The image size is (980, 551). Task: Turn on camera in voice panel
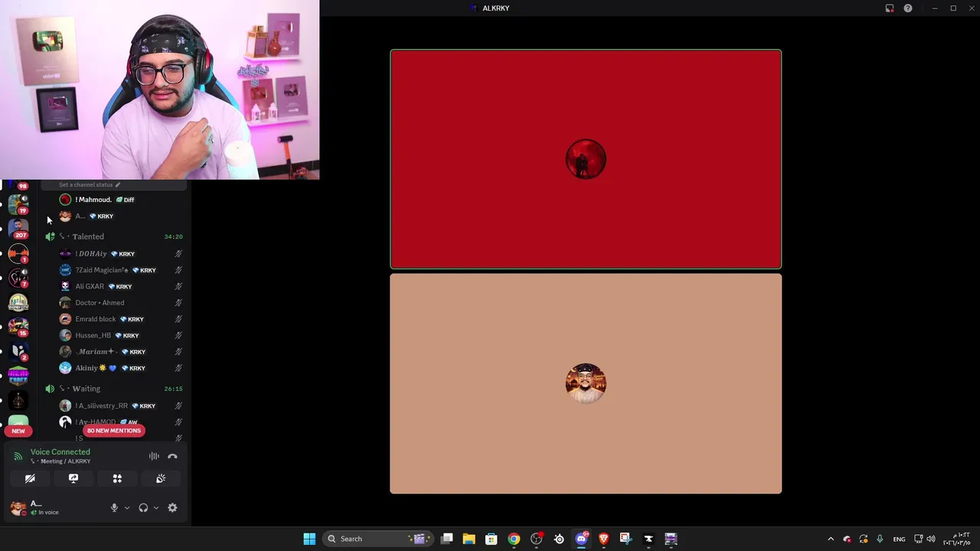tap(30, 478)
